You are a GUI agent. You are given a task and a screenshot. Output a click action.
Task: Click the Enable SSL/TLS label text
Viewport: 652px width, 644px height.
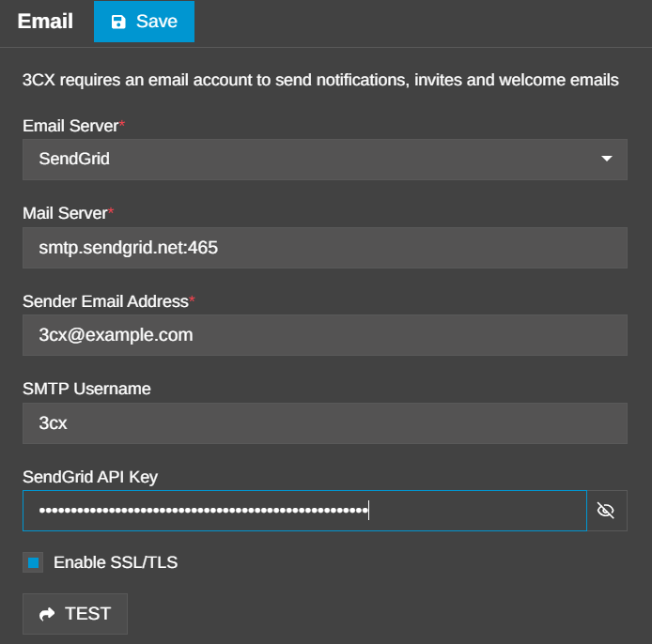tap(116, 562)
